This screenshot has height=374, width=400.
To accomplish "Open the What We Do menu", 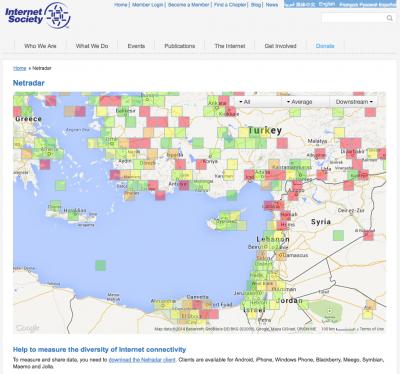I will point(92,46).
